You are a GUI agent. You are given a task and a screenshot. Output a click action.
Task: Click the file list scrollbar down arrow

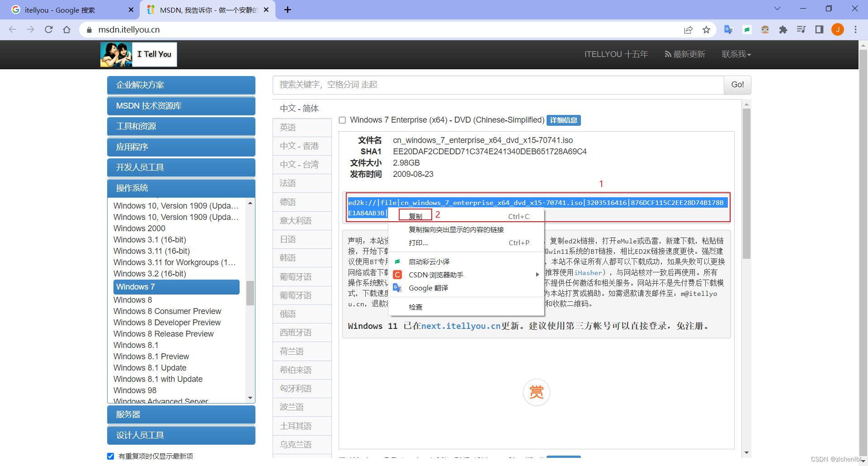(746, 452)
